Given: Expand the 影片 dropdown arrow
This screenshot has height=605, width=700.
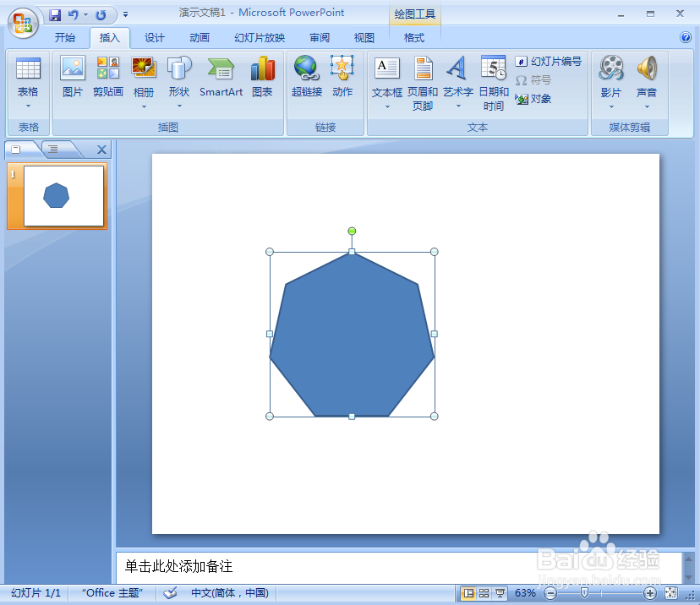Looking at the screenshot, I should (611, 107).
